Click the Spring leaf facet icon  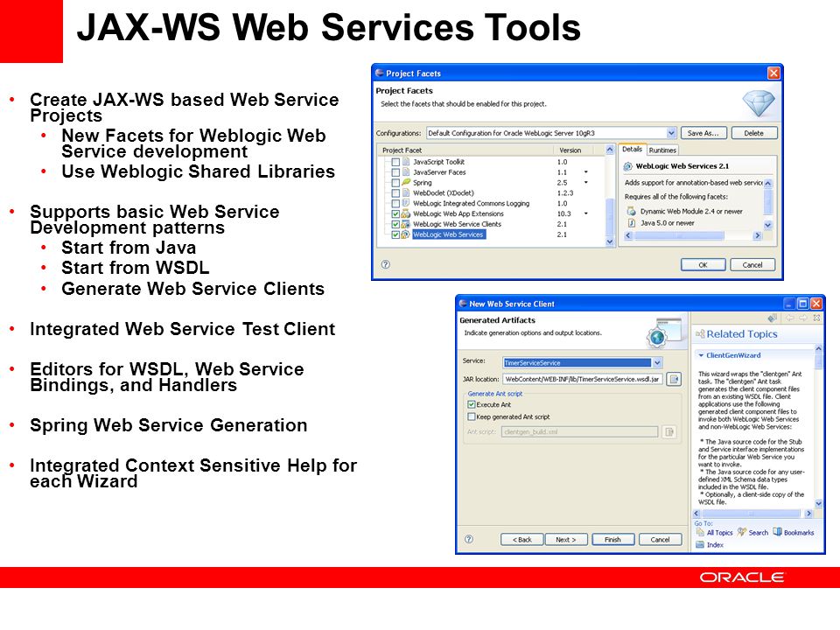(406, 182)
